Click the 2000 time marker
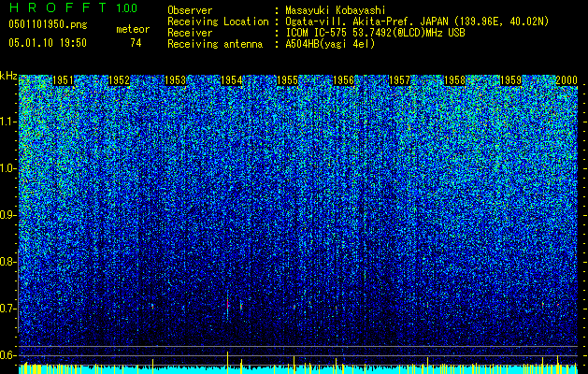 tap(566, 80)
